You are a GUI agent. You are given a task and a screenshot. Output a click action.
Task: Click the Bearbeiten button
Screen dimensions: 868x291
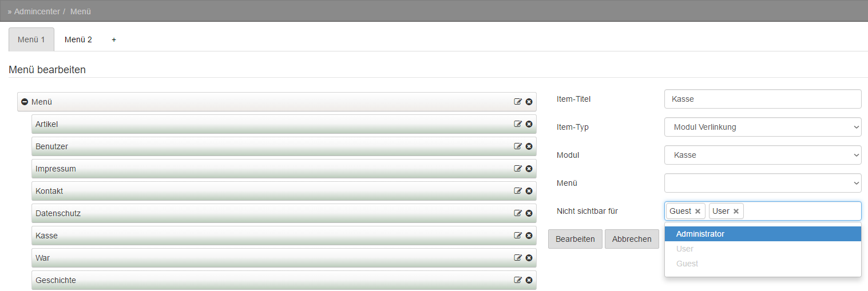pos(575,239)
